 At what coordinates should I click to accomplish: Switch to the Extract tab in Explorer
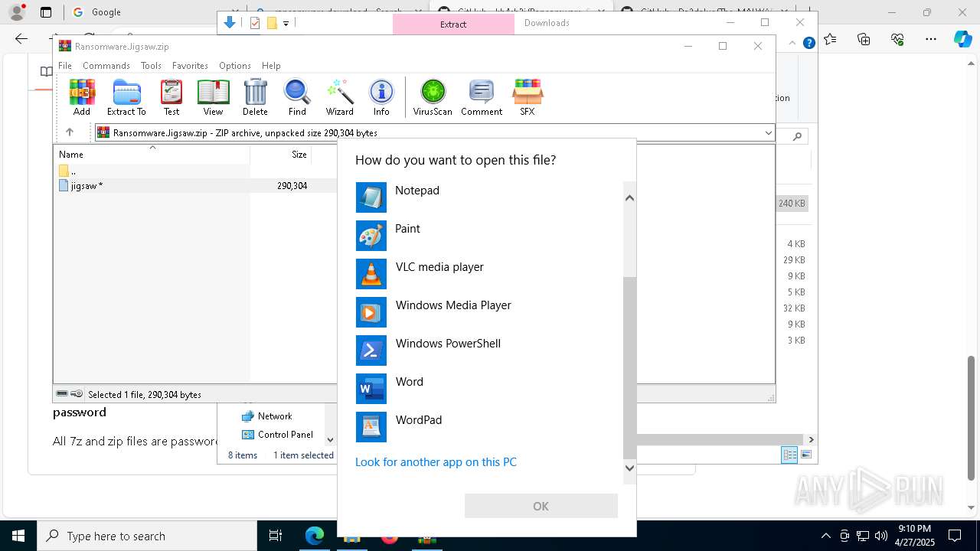point(453,24)
